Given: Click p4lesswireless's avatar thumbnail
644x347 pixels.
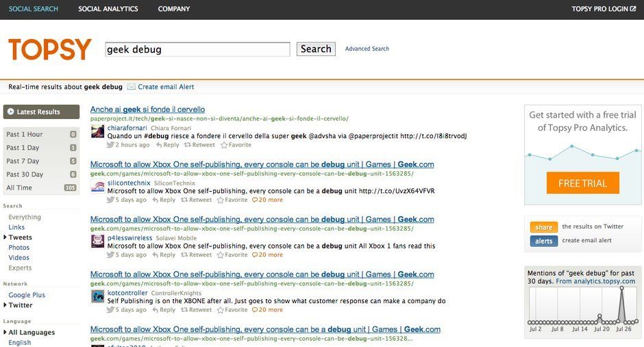Looking at the screenshot, I should point(98,241).
